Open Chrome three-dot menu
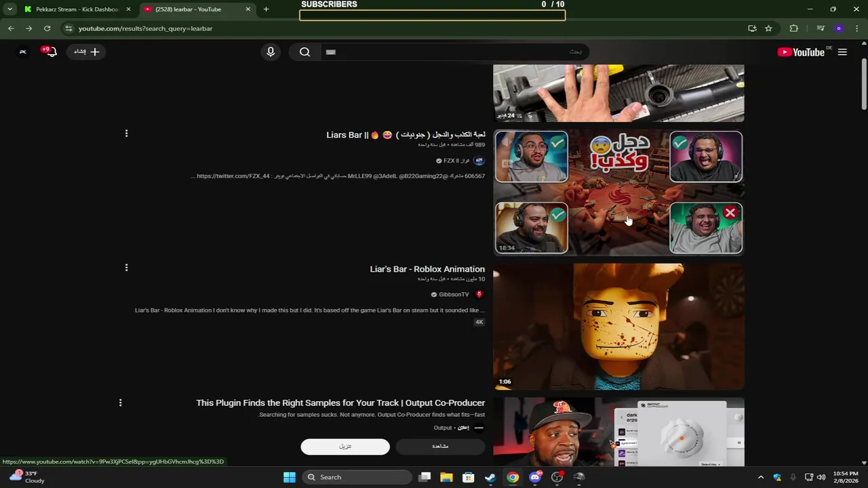868x488 pixels. tap(857, 28)
